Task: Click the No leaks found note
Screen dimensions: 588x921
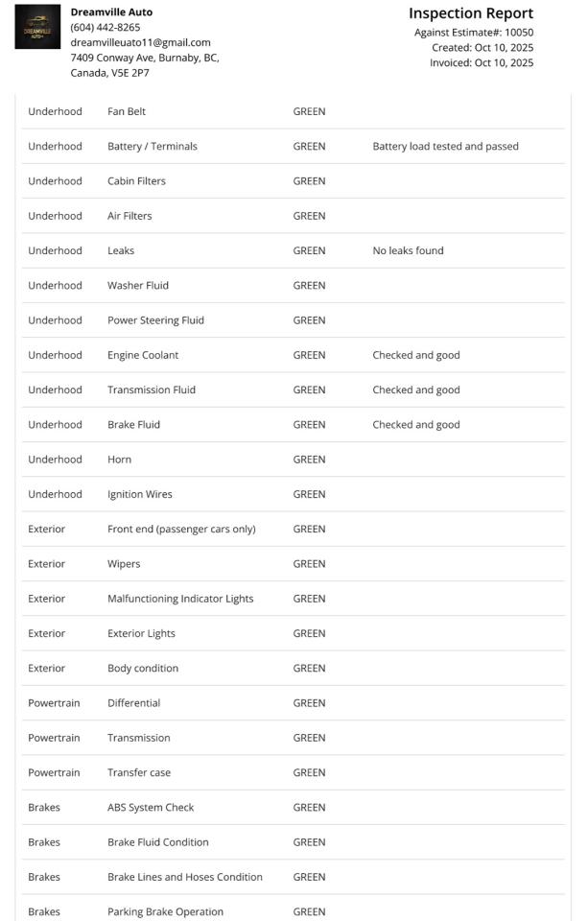Action: 408,250
